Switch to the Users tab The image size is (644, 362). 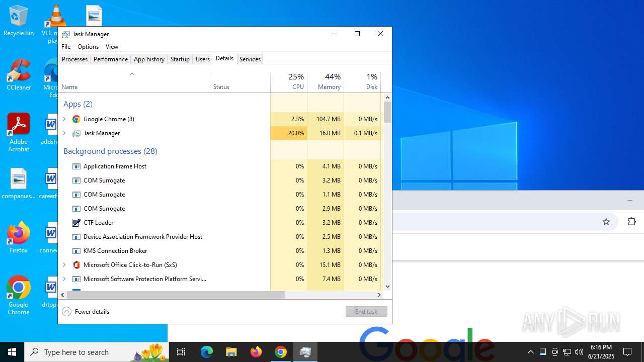point(203,59)
